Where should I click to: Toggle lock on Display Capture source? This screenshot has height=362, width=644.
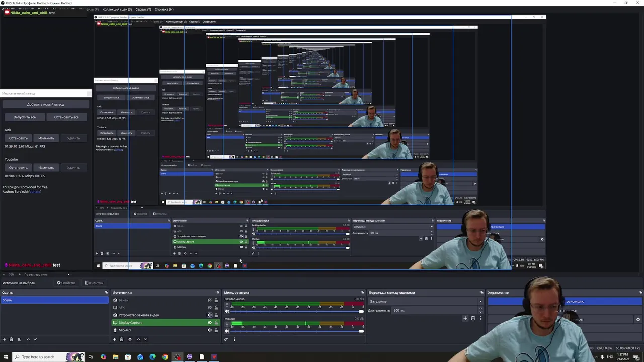tap(216, 323)
